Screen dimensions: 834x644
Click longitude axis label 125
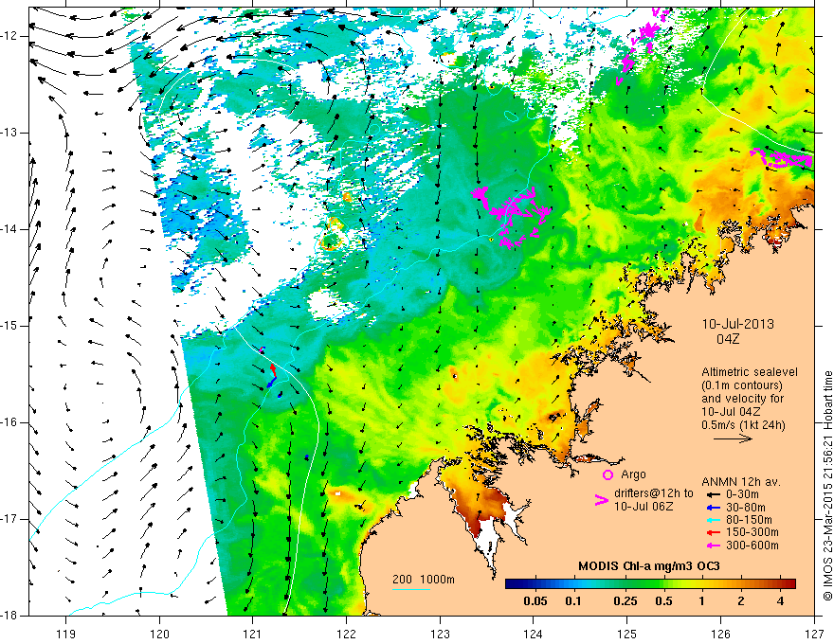(627, 635)
